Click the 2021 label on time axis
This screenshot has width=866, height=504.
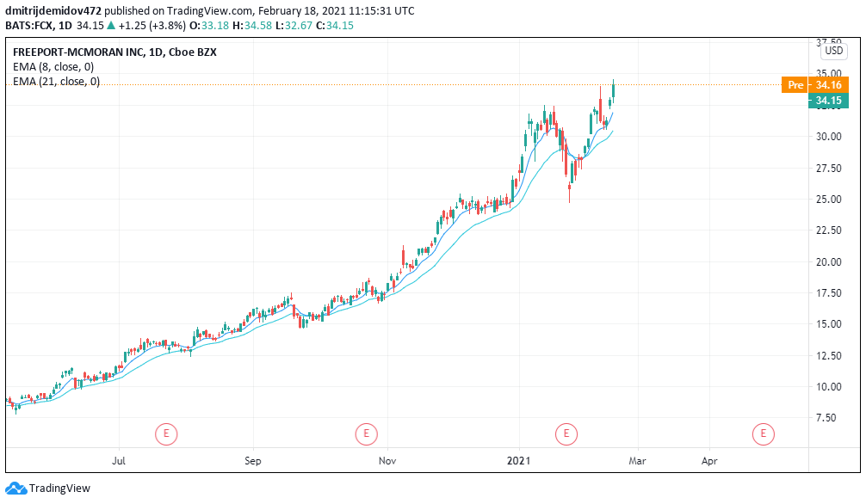pos(518,460)
